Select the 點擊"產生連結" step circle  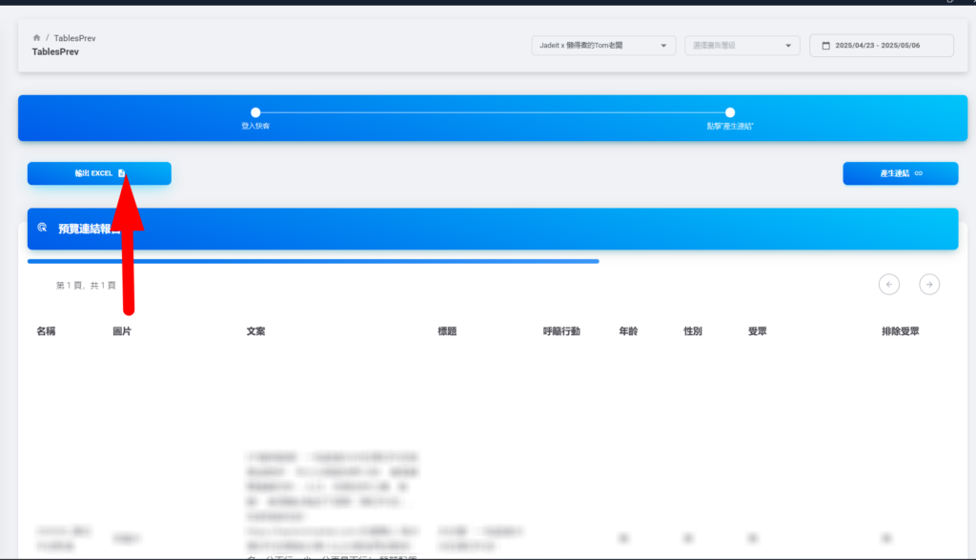click(730, 112)
